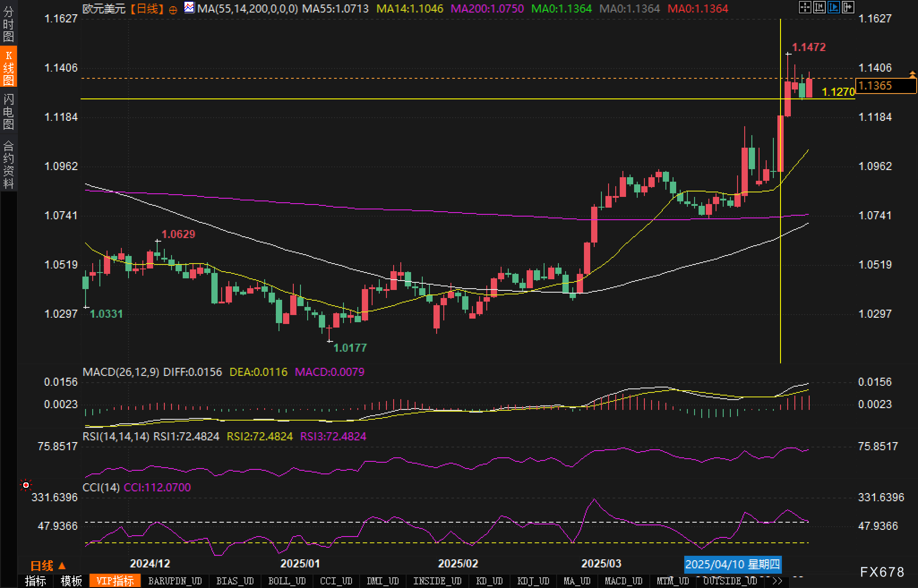Click the second chart axis layout icon
The width and height of the screenshot is (918, 588).
[x=819, y=7]
